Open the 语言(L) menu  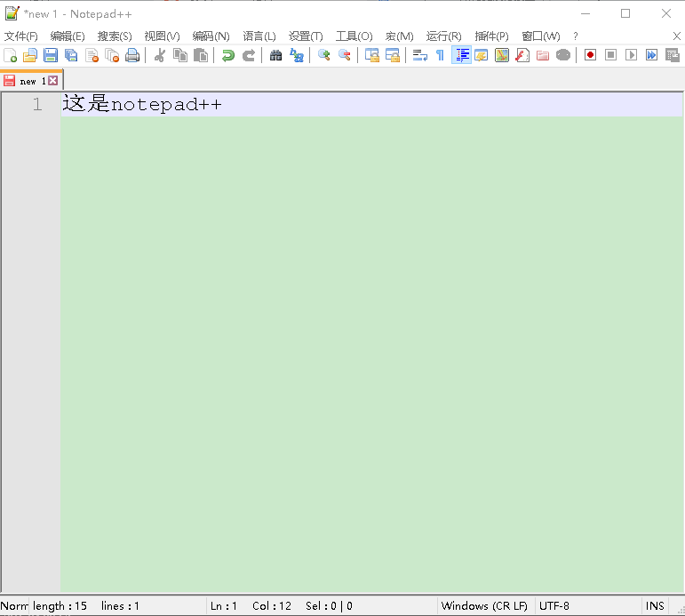[259, 36]
